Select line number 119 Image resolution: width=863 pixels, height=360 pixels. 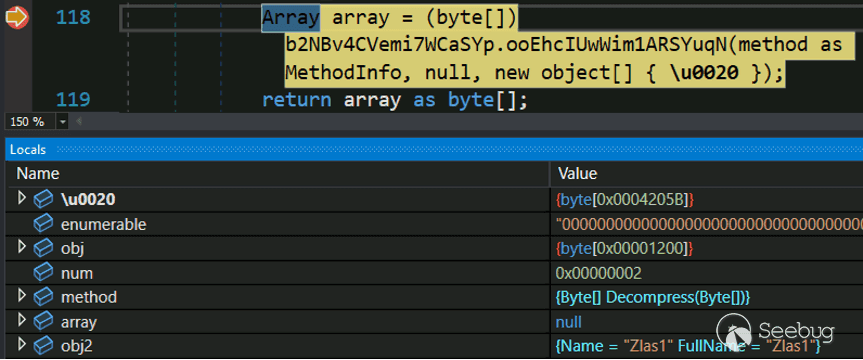click(x=73, y=100)
